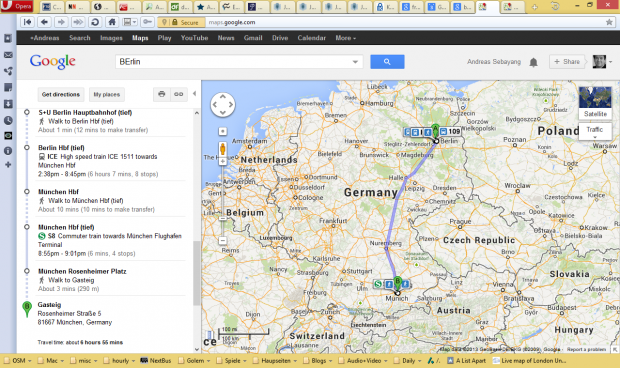The image size is (620, 368).
Task: Click the Report a problem link
Action: point(586,349)
